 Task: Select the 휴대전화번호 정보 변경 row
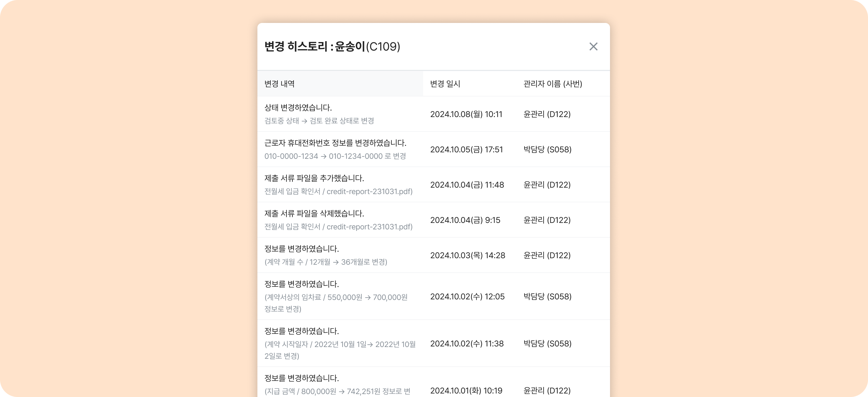[335, 143]
